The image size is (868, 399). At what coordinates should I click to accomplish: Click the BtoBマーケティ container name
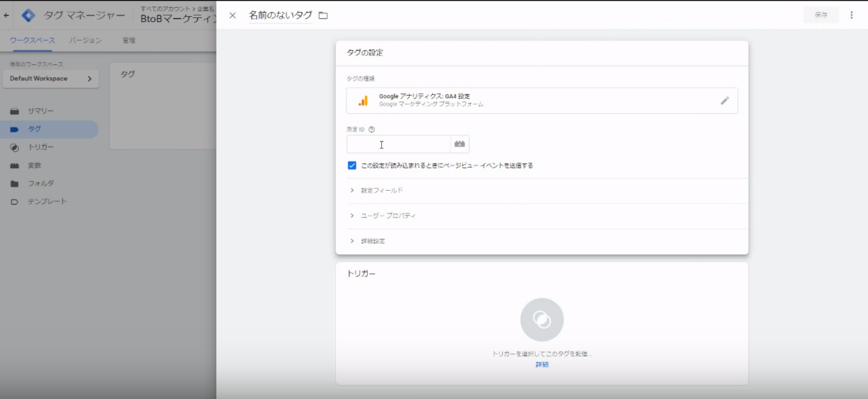(178, 19)
